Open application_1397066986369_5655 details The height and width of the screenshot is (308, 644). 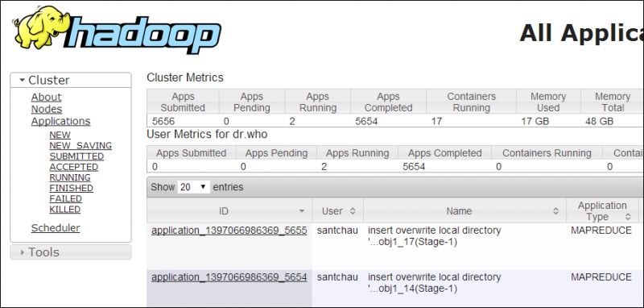click(x=229, y=231)
